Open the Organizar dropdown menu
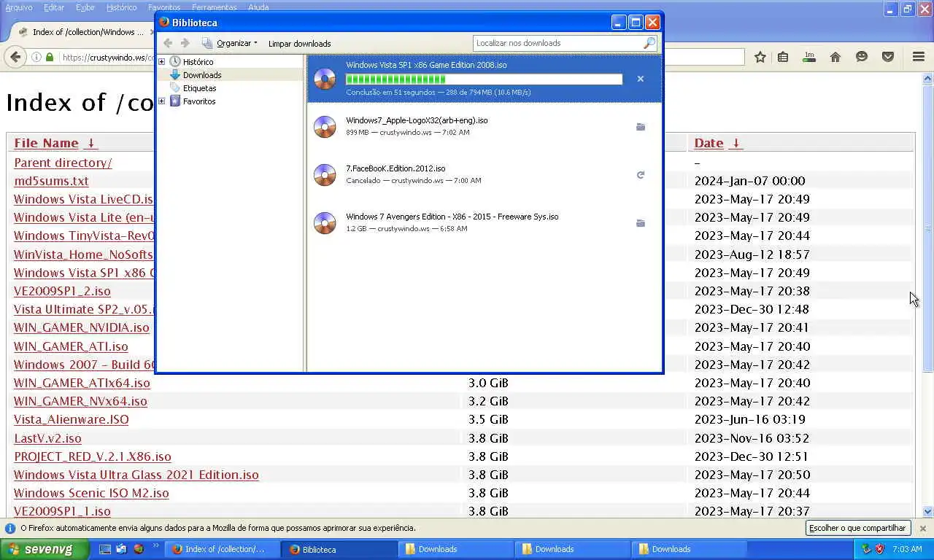The width and height of the screenshot is (934, 560). click(x=230, y=43)
